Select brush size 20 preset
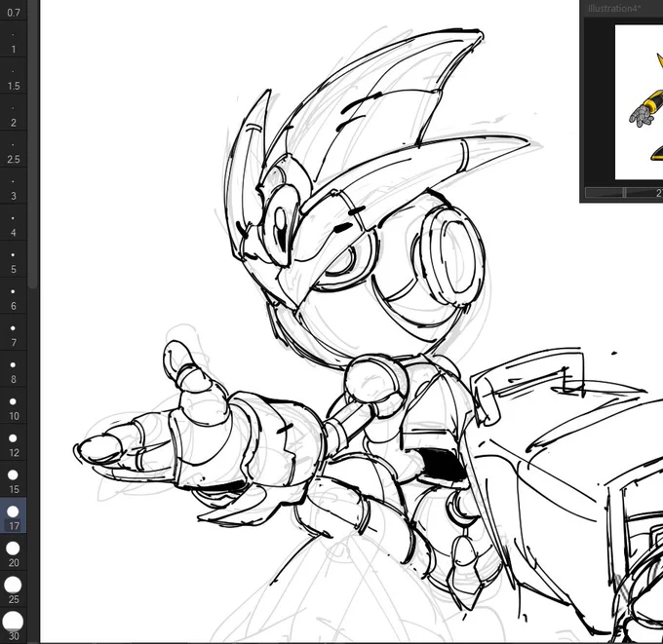The width and height of the screenshot is (663, 644). click(13, 552)
